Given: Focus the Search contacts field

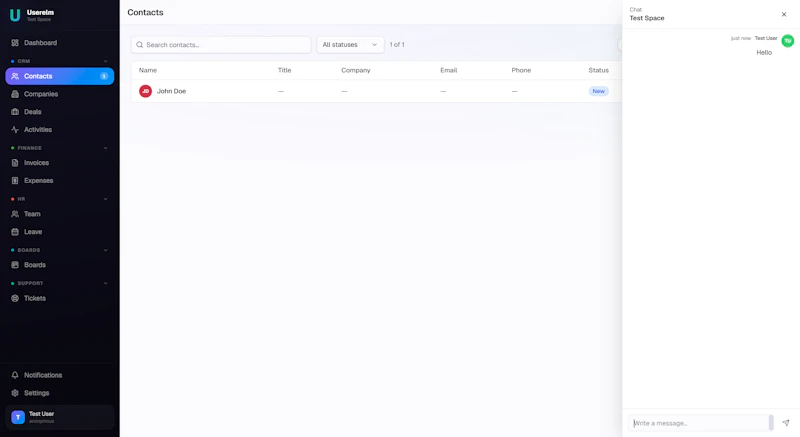Looking at the screenshot, I should [x=221, y=45].
